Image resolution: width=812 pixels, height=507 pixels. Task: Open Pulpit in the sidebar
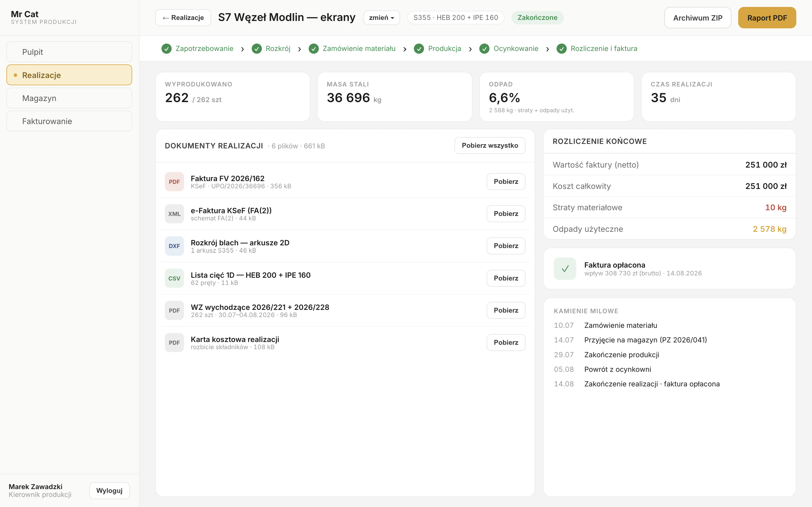pos(69,52)
